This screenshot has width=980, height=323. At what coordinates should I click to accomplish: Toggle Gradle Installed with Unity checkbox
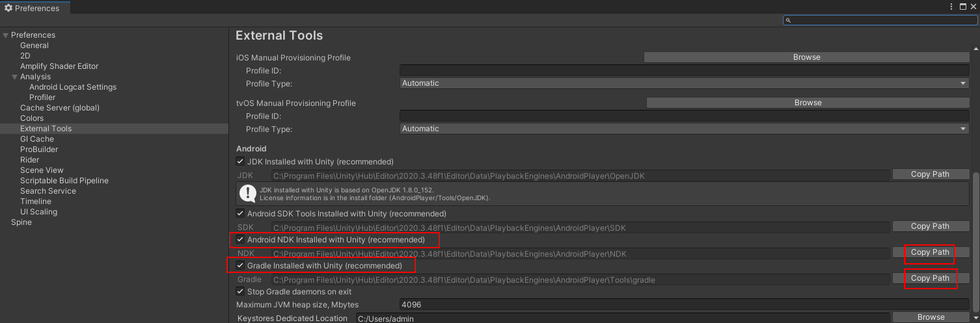(240, 265)
